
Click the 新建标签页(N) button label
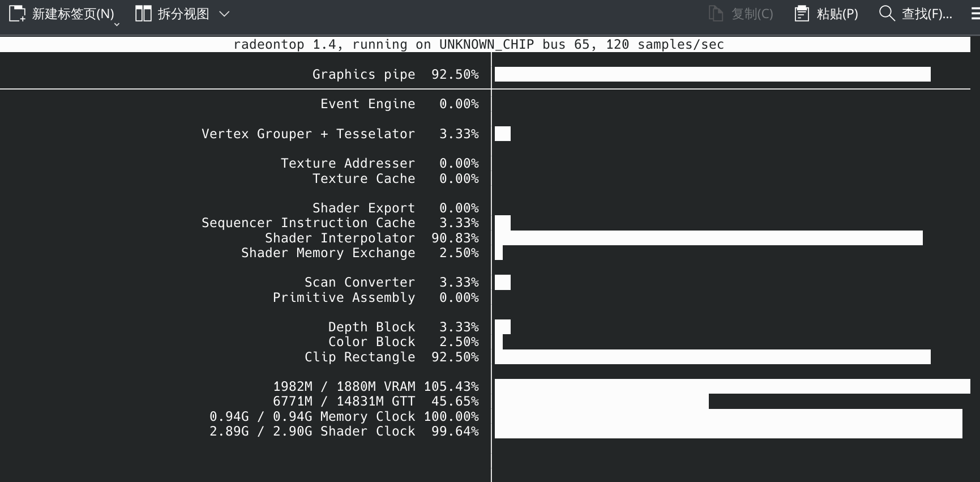73,14
